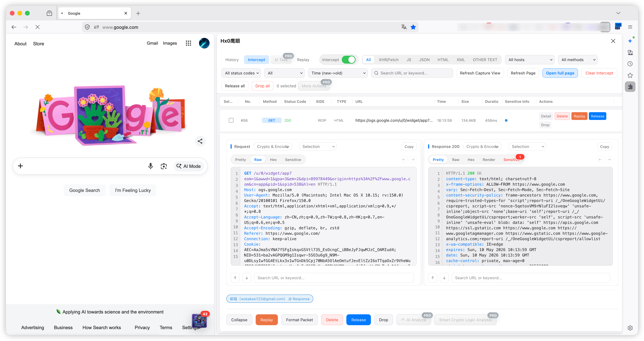644x341 pixels.
Task: Open the Response Crypto & Encode dropdown
Action: click(482, 147)
